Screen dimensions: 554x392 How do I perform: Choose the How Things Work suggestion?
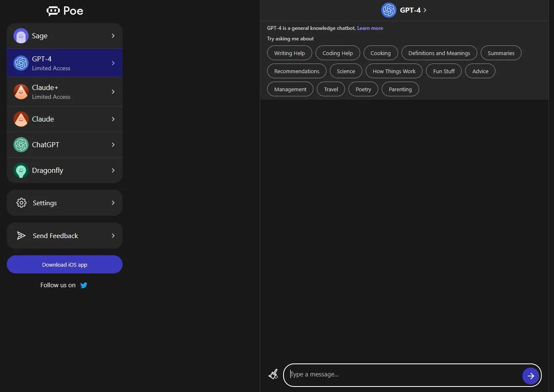click(394, 71)
